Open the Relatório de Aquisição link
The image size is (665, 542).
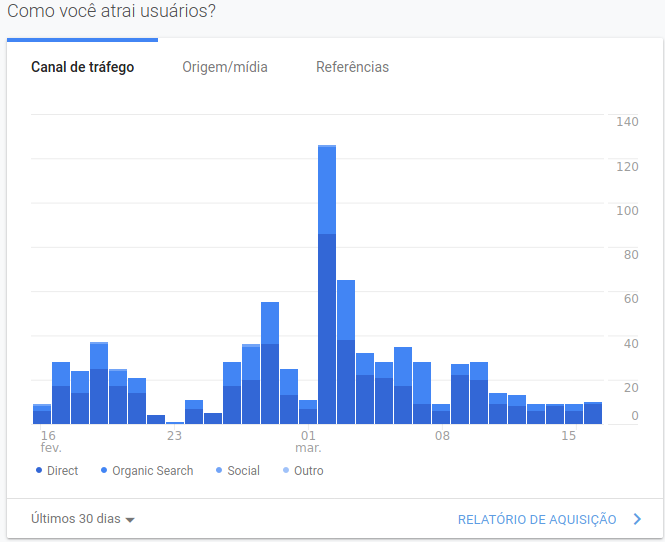pyautogui.click(x=537, y=520)
